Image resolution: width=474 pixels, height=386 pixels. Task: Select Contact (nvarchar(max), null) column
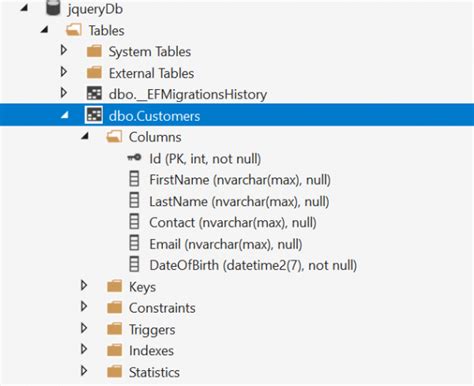[233, 223]
